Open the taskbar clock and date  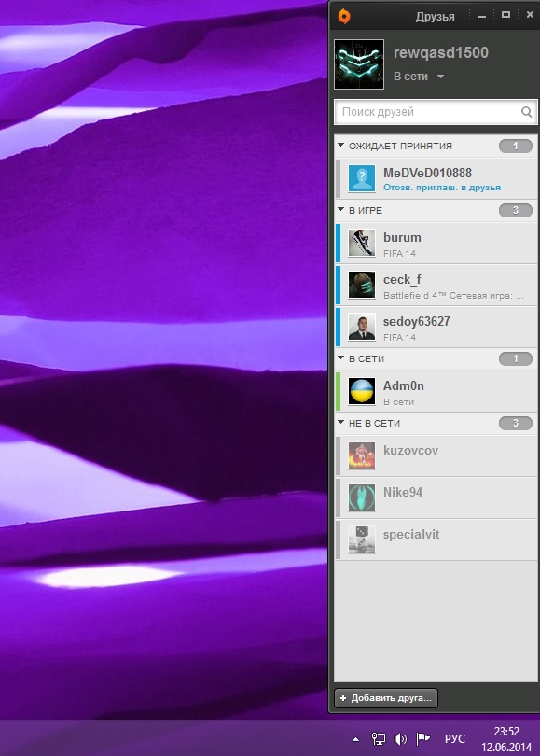pos(506,739)
